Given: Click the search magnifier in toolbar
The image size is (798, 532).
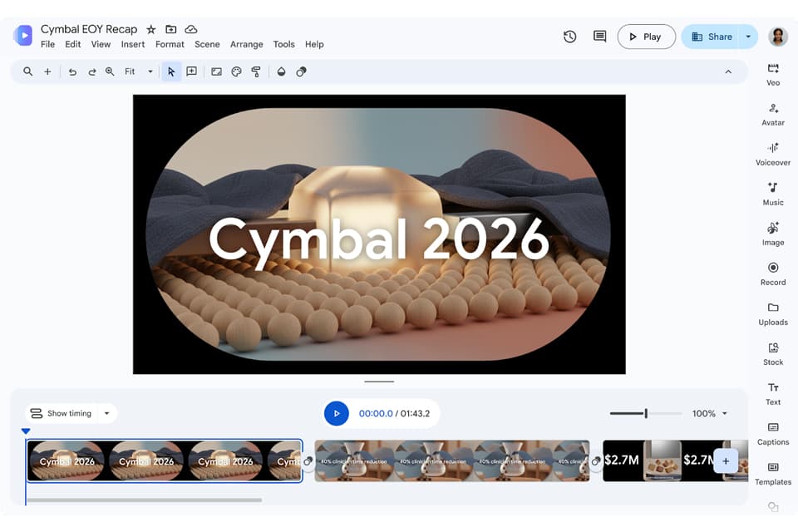Looking at the screenshot, I should pos(28,71).
